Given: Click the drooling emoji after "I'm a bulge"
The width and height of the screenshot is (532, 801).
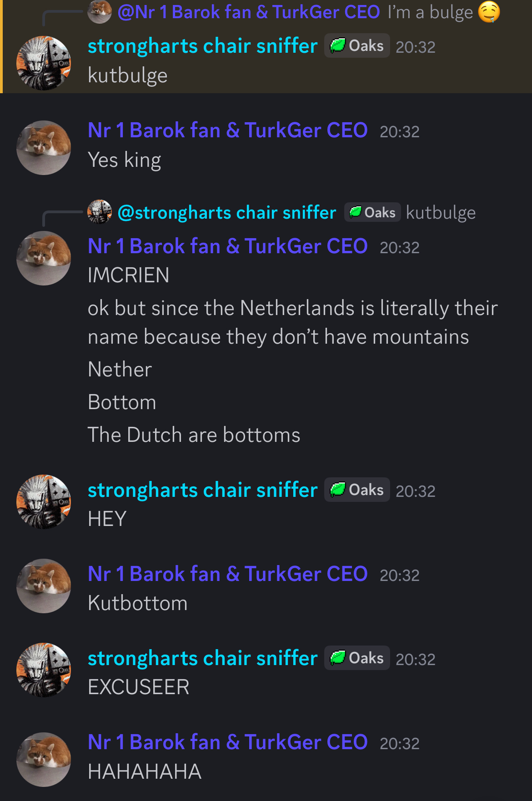Looking at the screenshot, I should [489, 12].
